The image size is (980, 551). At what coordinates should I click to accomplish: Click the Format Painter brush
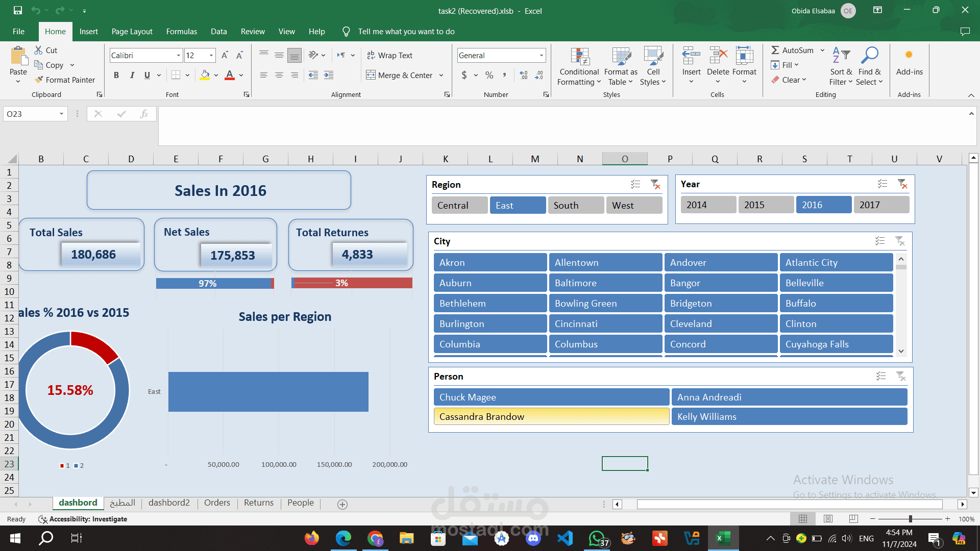[39, 80]
